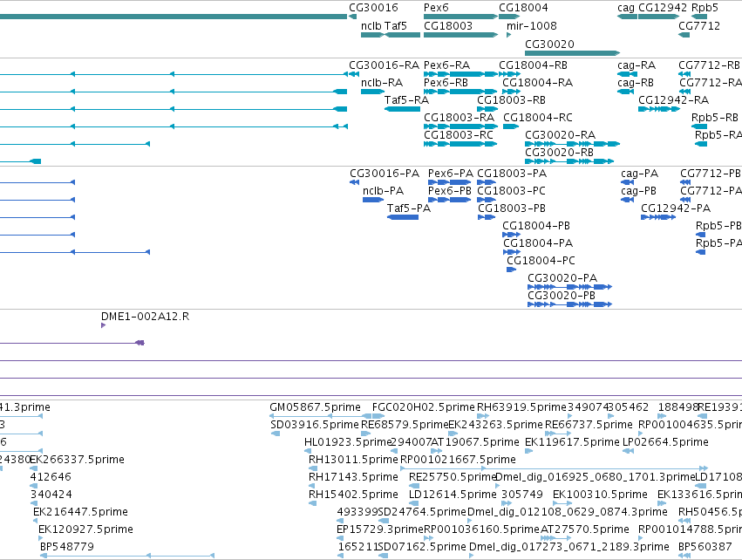742x560 pixels.
Task: Click gene CG12942 in top track
Action: click(x=658, y=17)
